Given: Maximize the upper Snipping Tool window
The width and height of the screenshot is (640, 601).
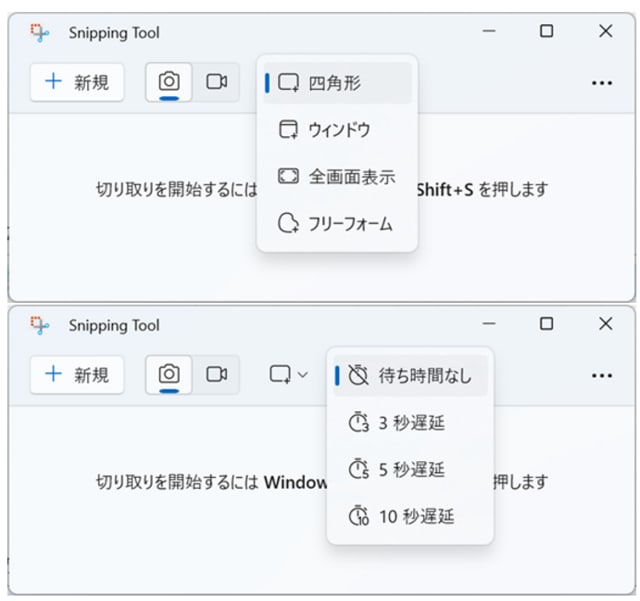Looking at the screenshot, I should (x=547, y=31).
